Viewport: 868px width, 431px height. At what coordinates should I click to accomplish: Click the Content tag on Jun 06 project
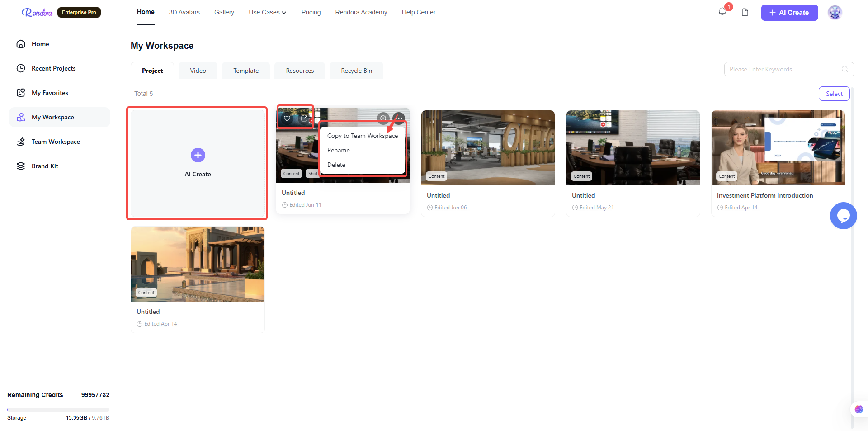[x=437, y=176]
